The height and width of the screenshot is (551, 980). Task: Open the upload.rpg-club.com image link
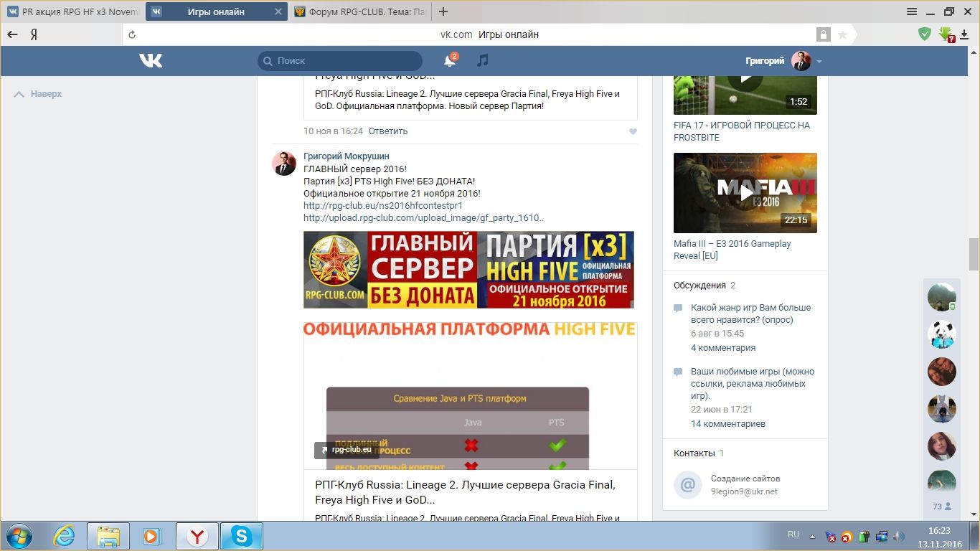point(423,218)
